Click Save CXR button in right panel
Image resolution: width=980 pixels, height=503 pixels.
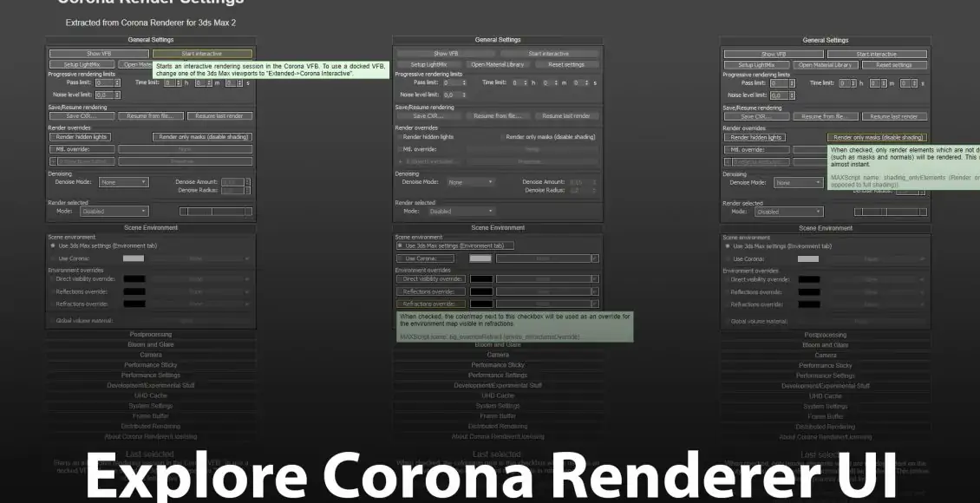pos(756,116)
